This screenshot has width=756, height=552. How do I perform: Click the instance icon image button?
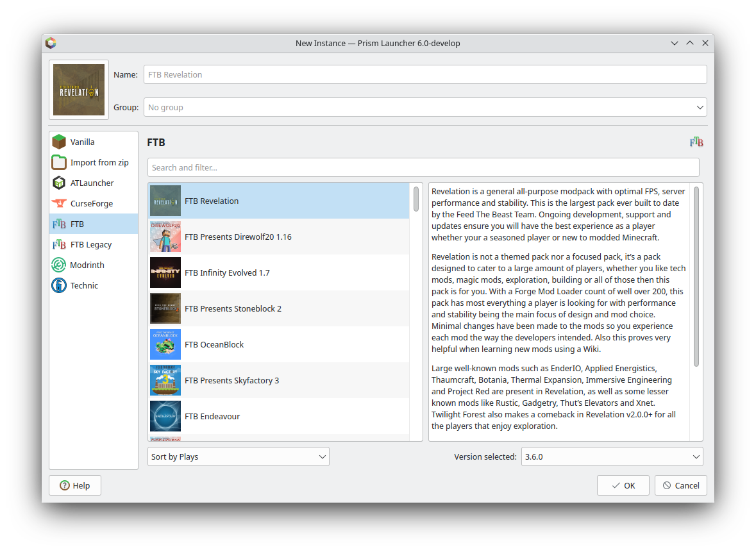point(79,90)
